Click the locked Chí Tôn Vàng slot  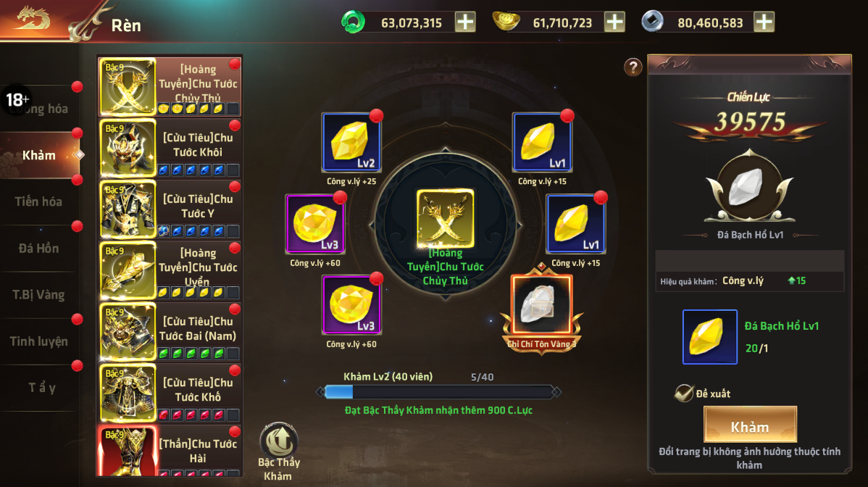tap(541, 305)
